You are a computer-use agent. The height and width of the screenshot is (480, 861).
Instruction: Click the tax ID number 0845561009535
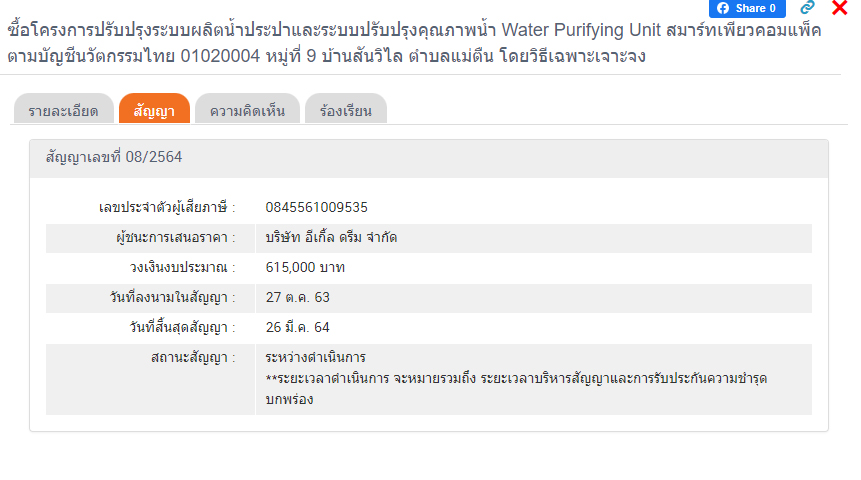pyautogui.click(x=317, y=207)
